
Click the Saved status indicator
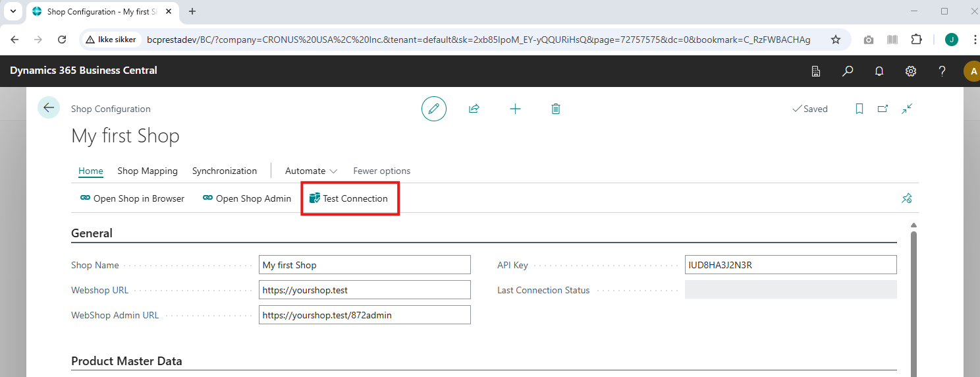point(810,109)
